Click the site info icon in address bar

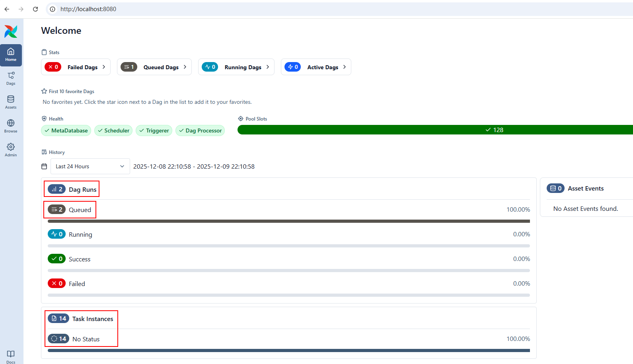click(53, 9)
